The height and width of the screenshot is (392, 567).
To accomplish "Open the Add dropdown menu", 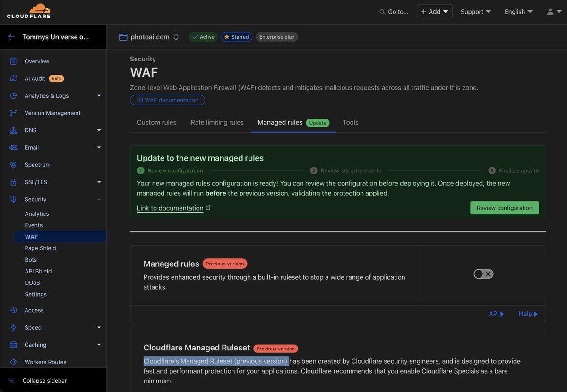I will 435,12.
